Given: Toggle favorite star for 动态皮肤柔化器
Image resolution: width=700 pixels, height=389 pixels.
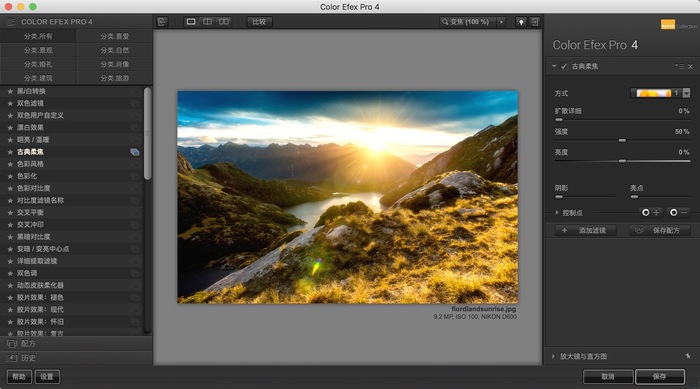Looking at the screenshot, I should click(10, 285).
